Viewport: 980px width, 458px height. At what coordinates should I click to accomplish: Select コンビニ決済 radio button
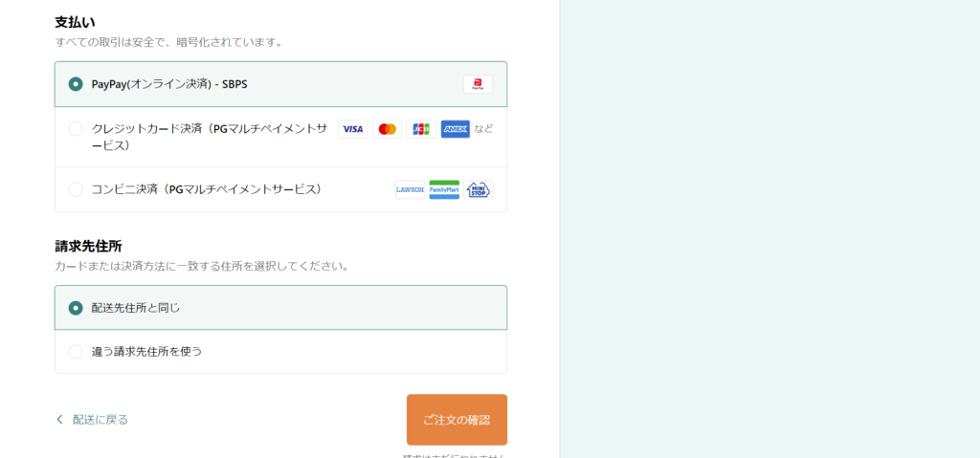tap(76, 189)
